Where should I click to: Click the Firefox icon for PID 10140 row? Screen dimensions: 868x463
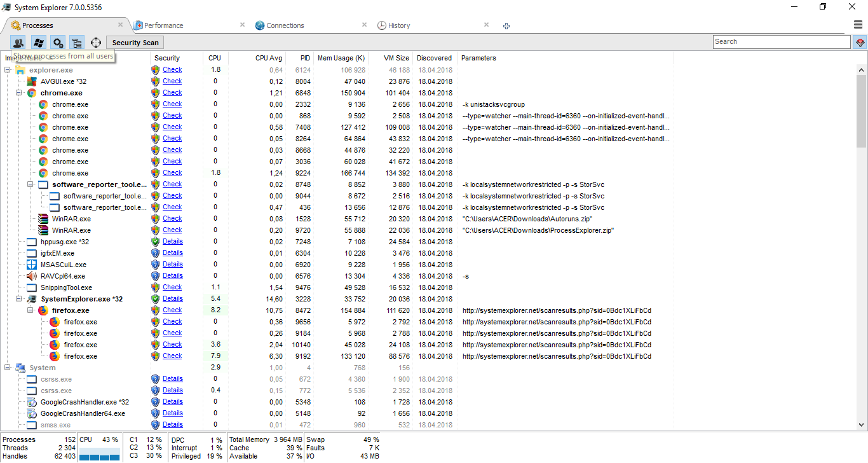pos(55,345)
